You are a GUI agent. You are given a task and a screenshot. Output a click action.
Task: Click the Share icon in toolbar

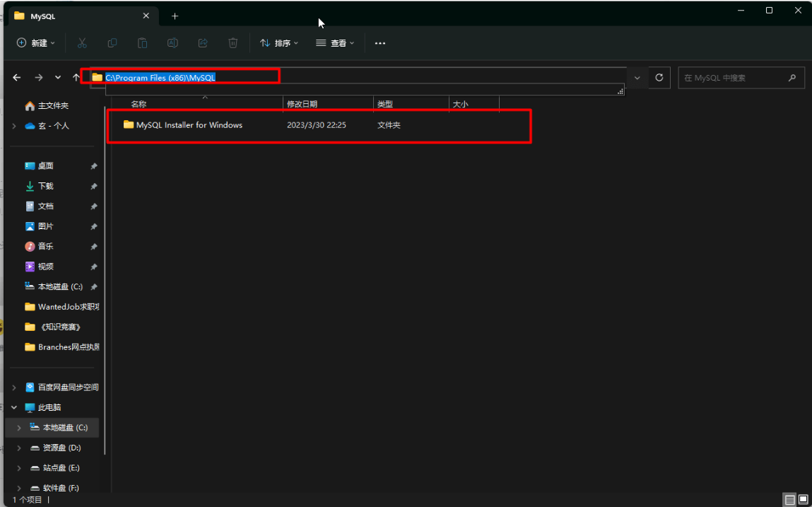click(203, 43)
